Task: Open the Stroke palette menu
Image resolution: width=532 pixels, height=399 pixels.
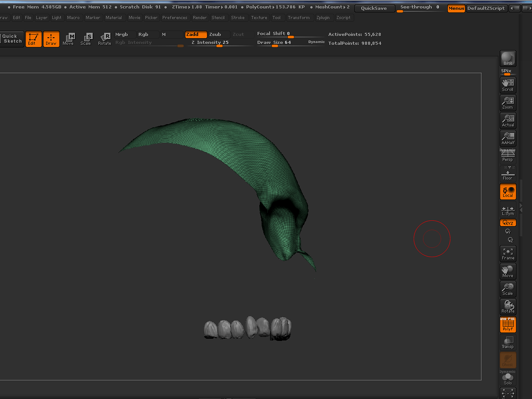Action: [238, 18]
